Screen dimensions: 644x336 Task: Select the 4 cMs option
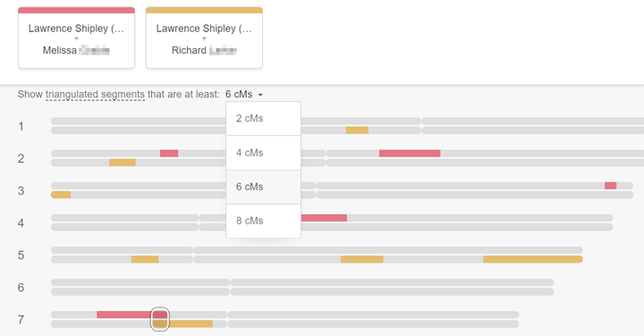pos(263,153)
